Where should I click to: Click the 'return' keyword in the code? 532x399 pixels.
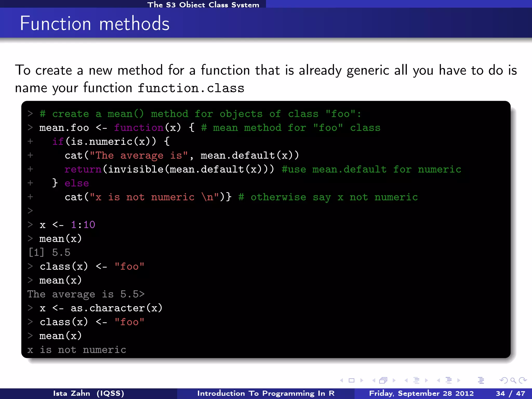click(x=83, y=169)
